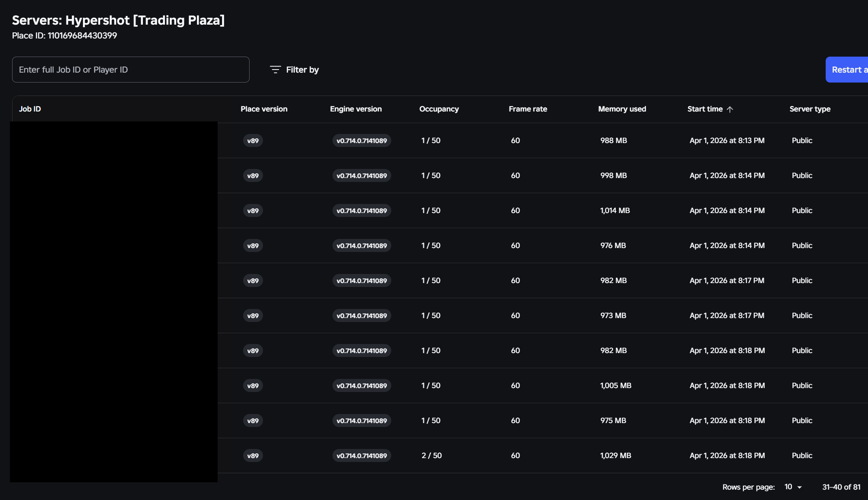868x500 pixels.
Task: Click the 1,029 MB memory cell
Action: (616, 455)
